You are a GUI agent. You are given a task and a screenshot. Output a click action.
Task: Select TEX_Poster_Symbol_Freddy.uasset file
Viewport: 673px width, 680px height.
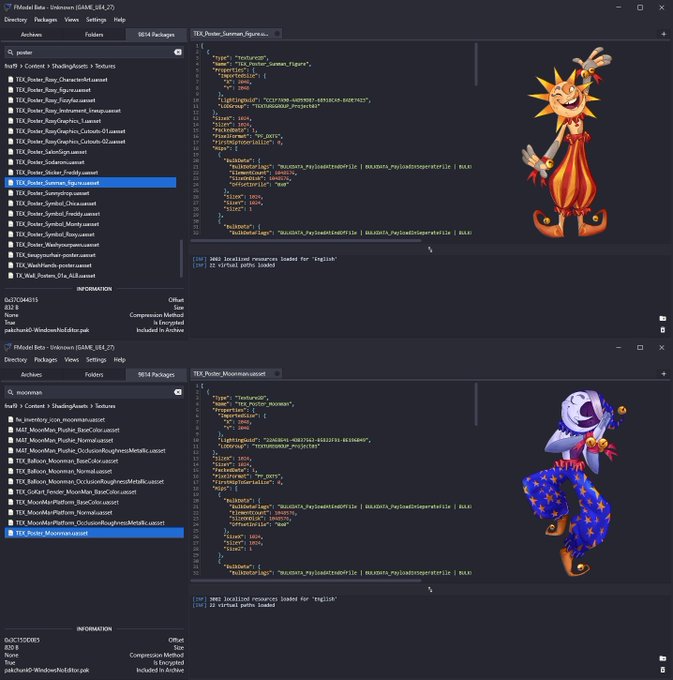pos(90,214)
